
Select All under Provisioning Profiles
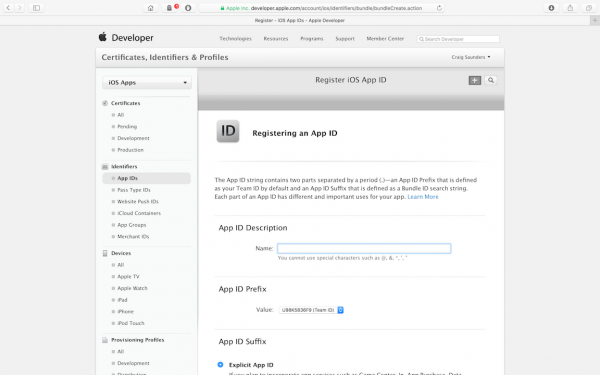(x=121, y=351)
